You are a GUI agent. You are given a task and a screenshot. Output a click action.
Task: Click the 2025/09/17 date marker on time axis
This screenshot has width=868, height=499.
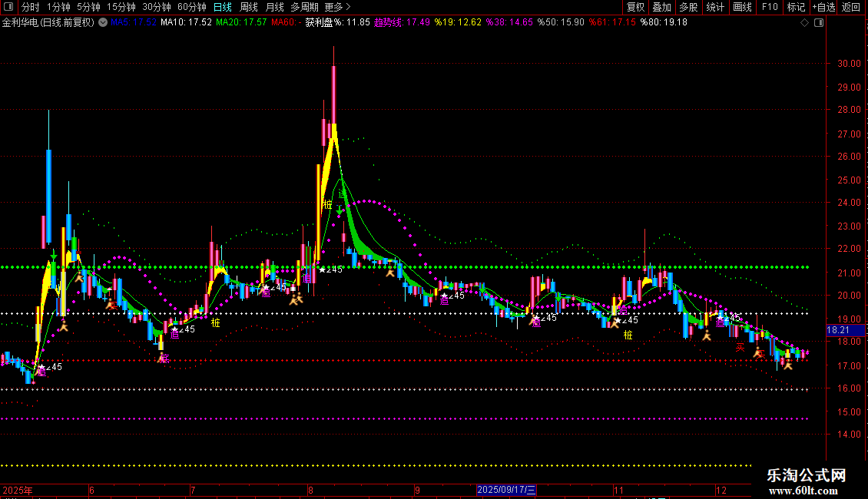pos(506,490)
